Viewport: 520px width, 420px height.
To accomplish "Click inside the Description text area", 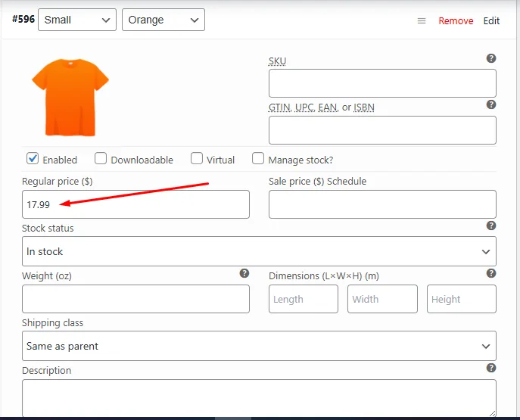I will [x=259, y=398].
